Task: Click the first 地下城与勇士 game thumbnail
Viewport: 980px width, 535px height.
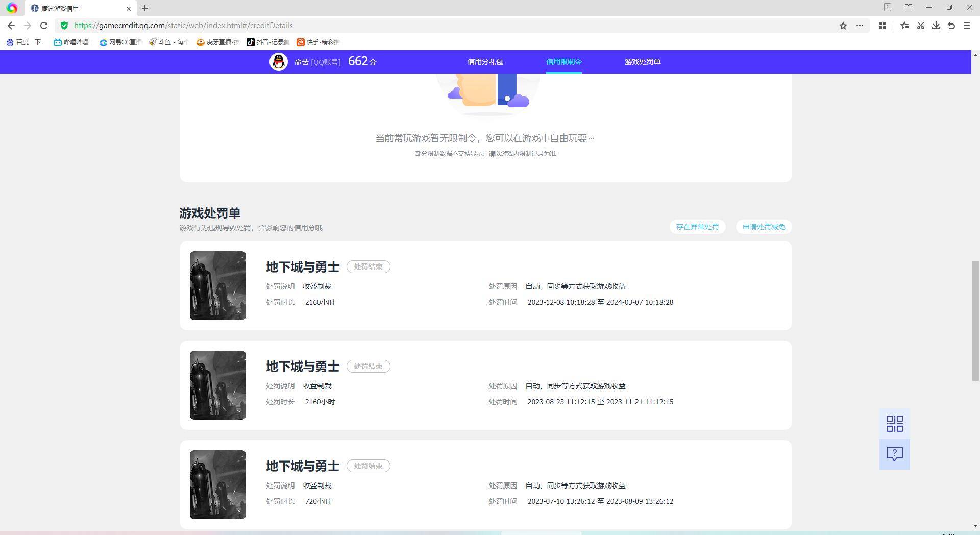Action: tap(218, 285)
